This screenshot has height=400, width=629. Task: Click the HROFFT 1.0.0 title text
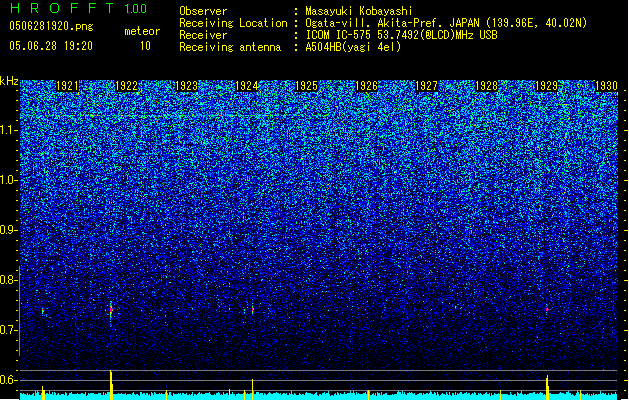point(79,8)
